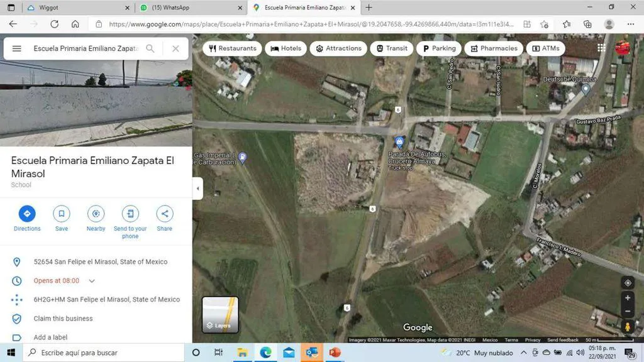This screenshot has width=644, height=362.
Task: Share this location
Action: point(164,219)
